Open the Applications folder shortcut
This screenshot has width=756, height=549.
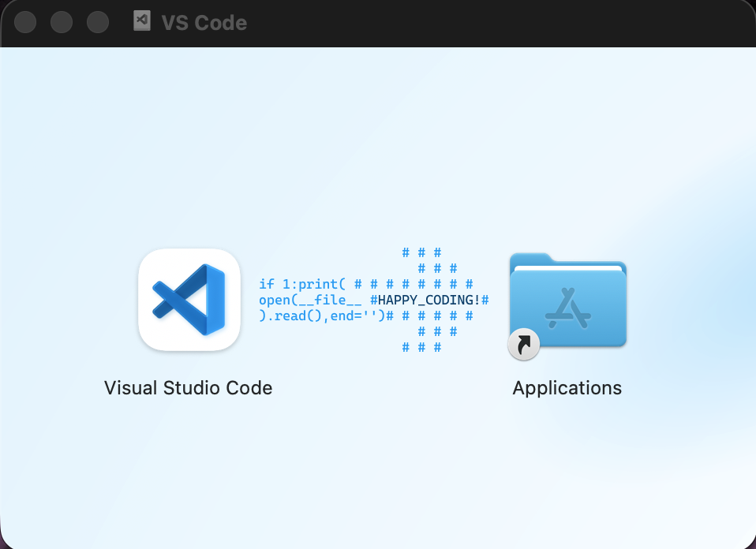coord(568,305)
